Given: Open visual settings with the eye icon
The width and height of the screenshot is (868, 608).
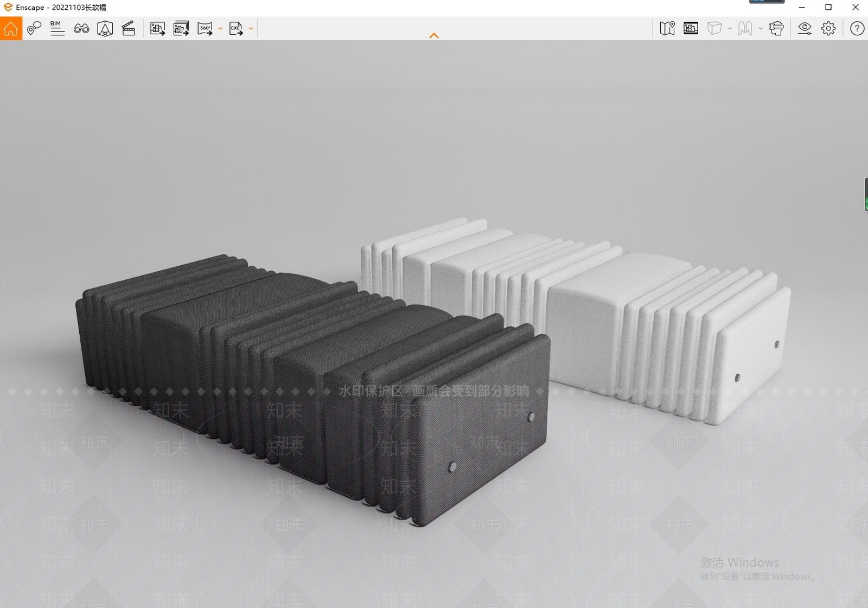Looking at the screenshot, I should [805, 28].
